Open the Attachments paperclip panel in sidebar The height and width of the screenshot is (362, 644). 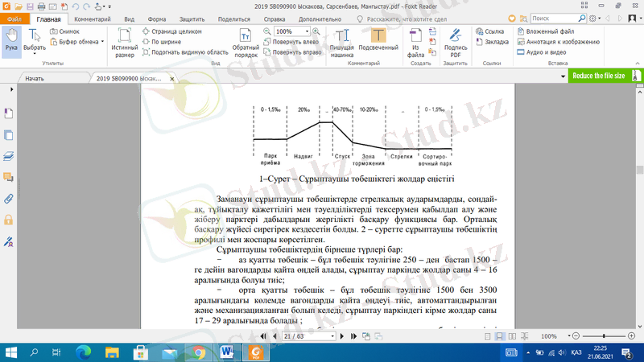pos(9,198)
